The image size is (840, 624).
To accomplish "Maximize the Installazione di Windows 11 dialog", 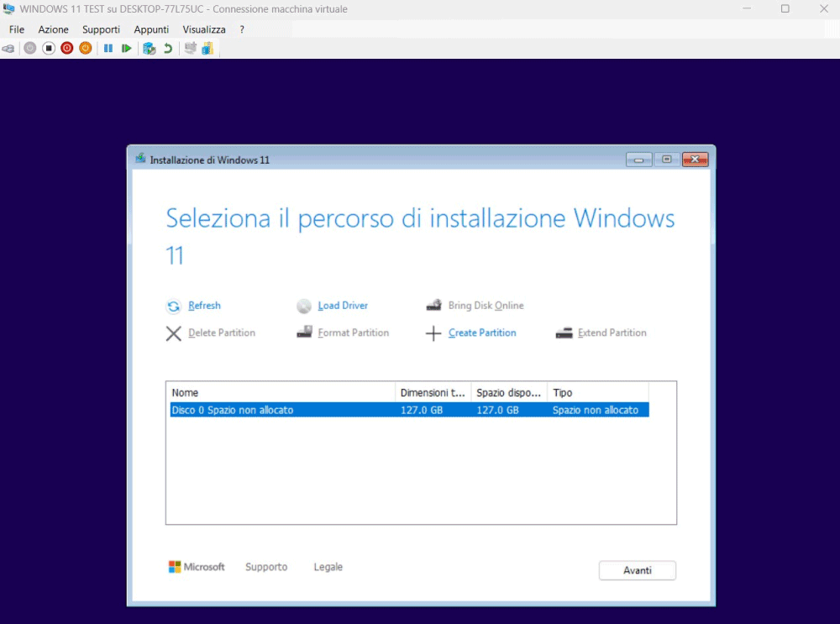I will click(x=666, y=160).
